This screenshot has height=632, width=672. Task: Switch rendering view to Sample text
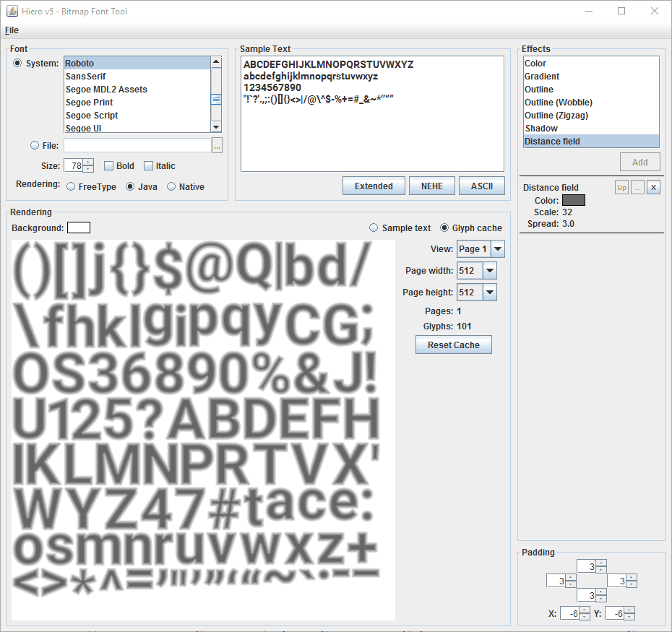[374, 228]
